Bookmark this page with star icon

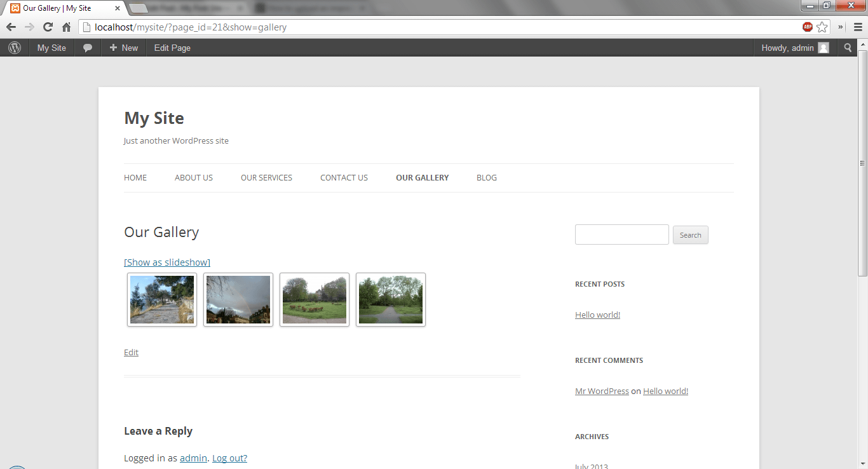822,27
